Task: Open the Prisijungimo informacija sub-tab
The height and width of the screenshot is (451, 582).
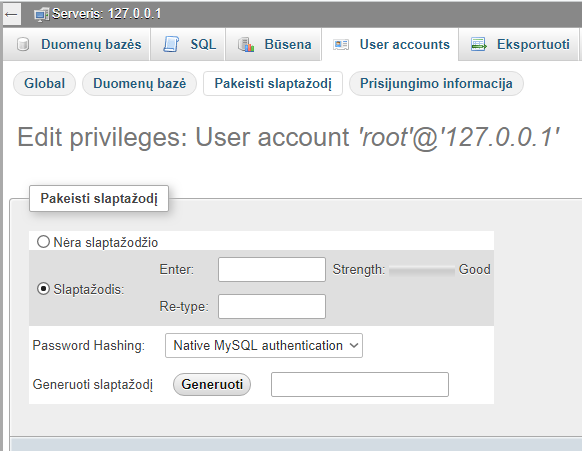Action: (x=436, y=84)
